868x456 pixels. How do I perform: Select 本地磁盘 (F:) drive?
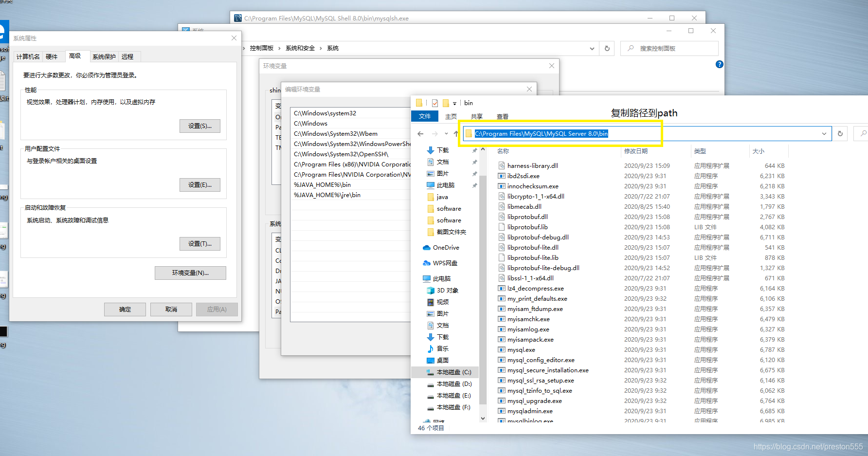click(x=449, y=407)
